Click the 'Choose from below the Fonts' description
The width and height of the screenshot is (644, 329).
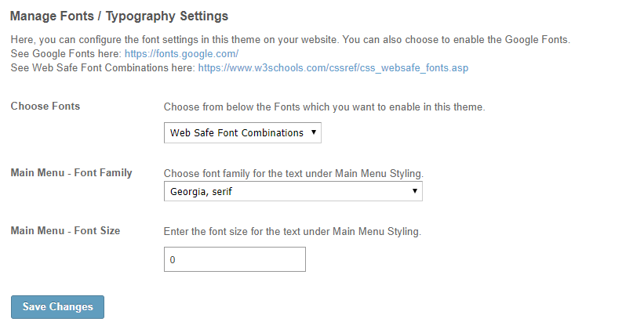pyautogui.click(x=325, y=107)
